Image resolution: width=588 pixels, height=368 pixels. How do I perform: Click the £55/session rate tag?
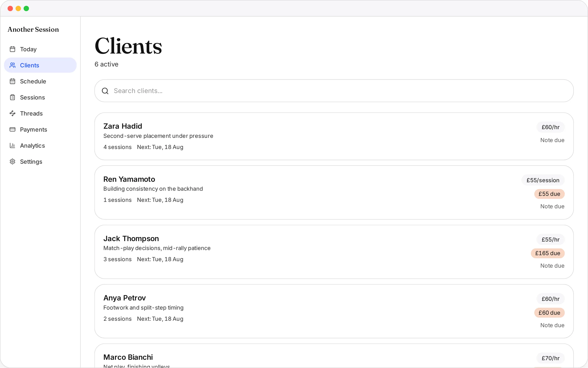543,180
